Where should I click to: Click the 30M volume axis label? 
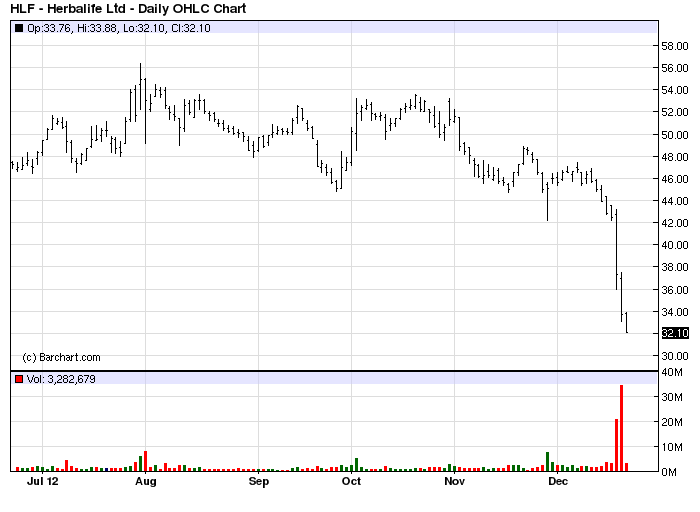coord(672,397)
